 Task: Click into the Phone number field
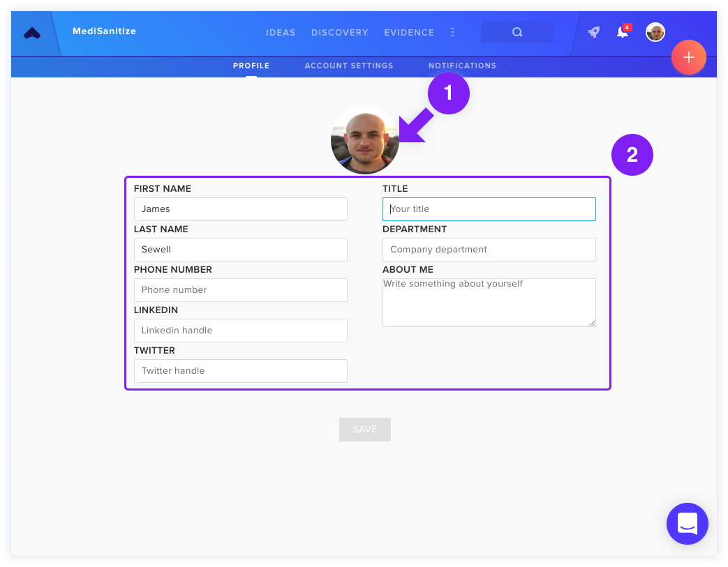[241, 290]
